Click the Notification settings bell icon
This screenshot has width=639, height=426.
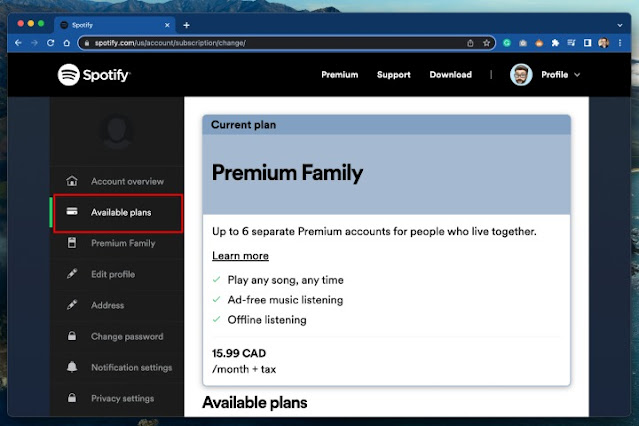click(x=72, y=367)
